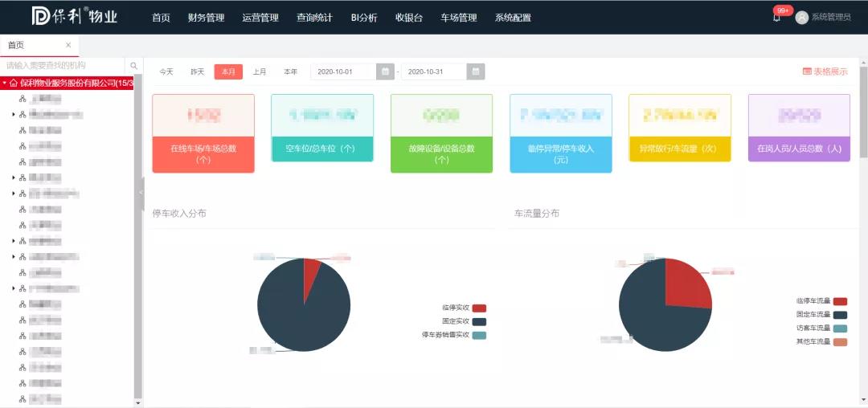Open calendar picker beside 2020-10-31 date
The height and width of the screenshot is (408, 868).
pos(477,71)
